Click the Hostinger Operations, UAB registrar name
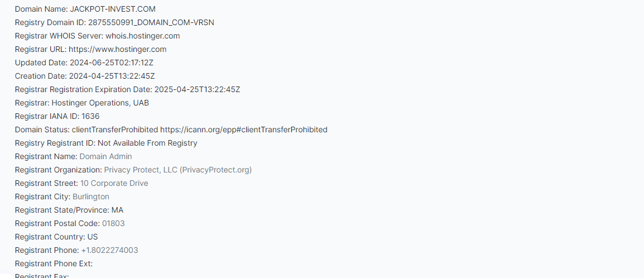This screenshot has width=644, height=278. [x=100, y=103]
